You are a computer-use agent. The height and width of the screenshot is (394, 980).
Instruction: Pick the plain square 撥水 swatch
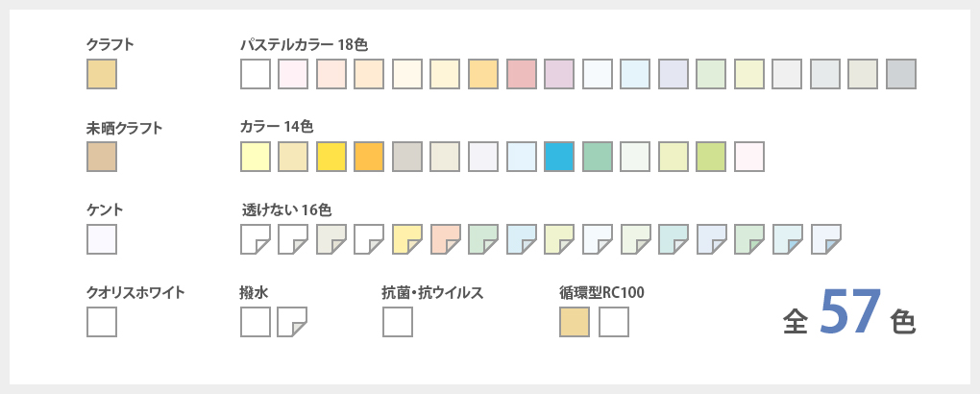256,322
